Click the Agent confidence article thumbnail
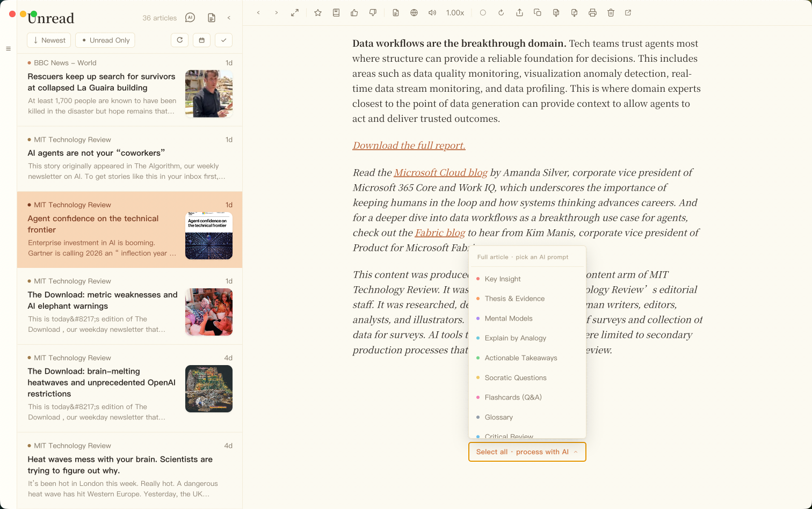Screen dimensions: 812x509 [x=209, y=236]
